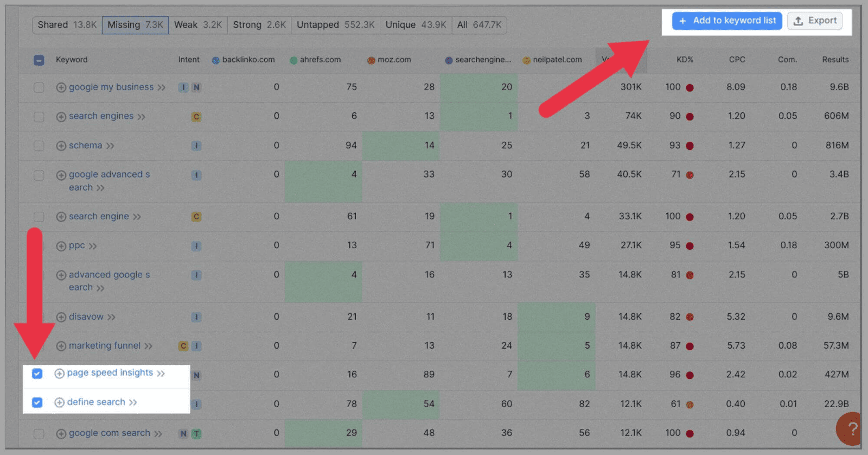Toggle the select-all checkbox in the header
868x455 pixels.
coord(39,60)
